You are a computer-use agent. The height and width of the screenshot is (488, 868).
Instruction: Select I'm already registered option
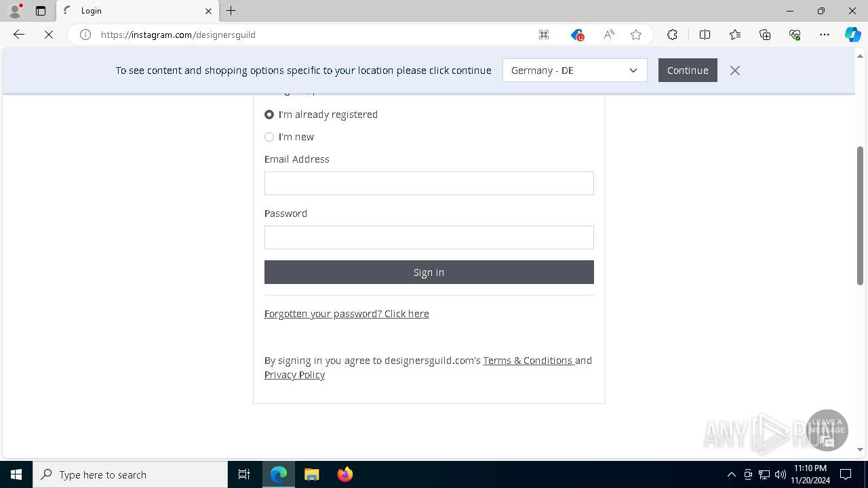(269, 115)
